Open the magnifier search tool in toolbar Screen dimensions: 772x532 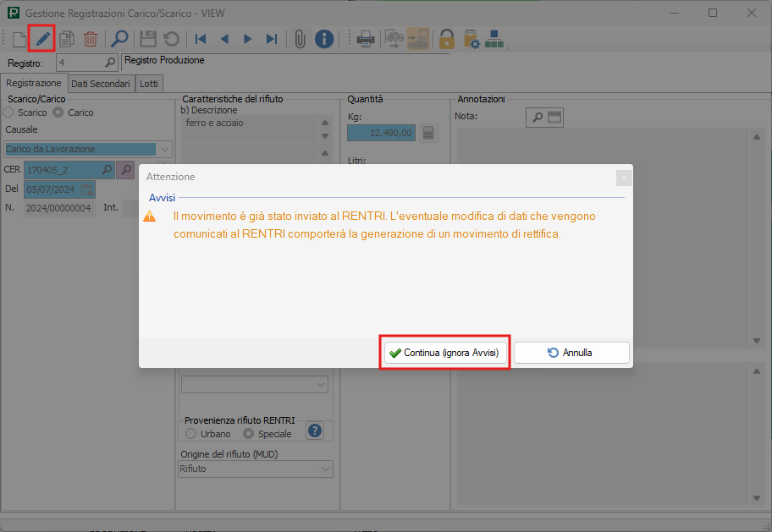pos(119,38)
